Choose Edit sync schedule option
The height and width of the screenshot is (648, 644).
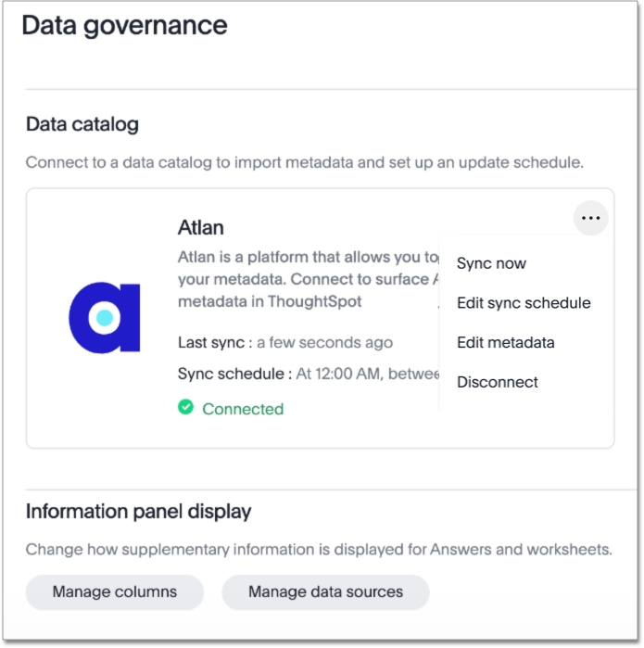click(x=524, y=303)
